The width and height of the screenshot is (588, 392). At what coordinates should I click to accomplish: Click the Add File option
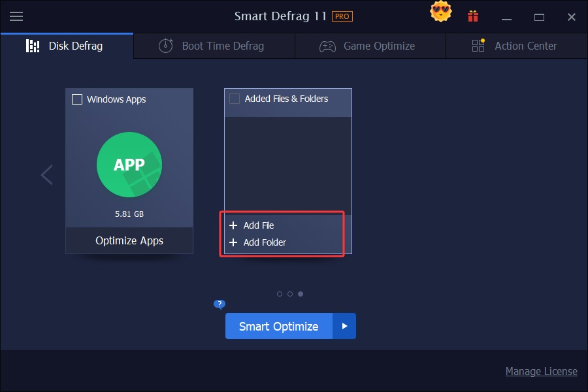257,225
